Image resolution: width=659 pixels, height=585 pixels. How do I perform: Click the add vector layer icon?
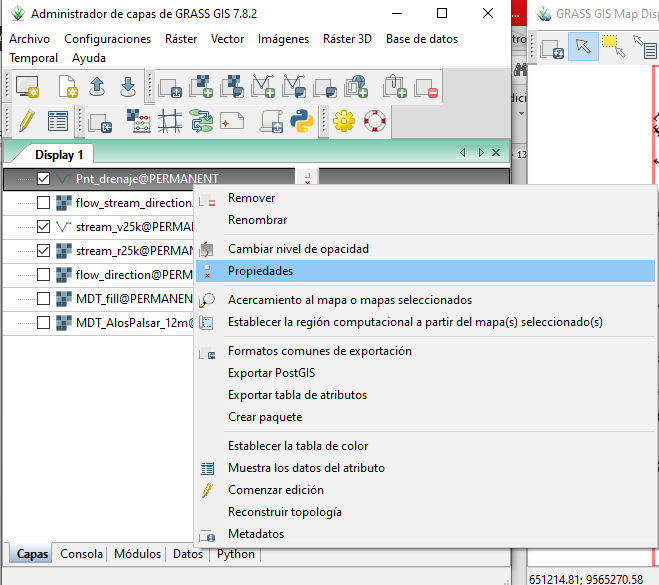[264, 87]
